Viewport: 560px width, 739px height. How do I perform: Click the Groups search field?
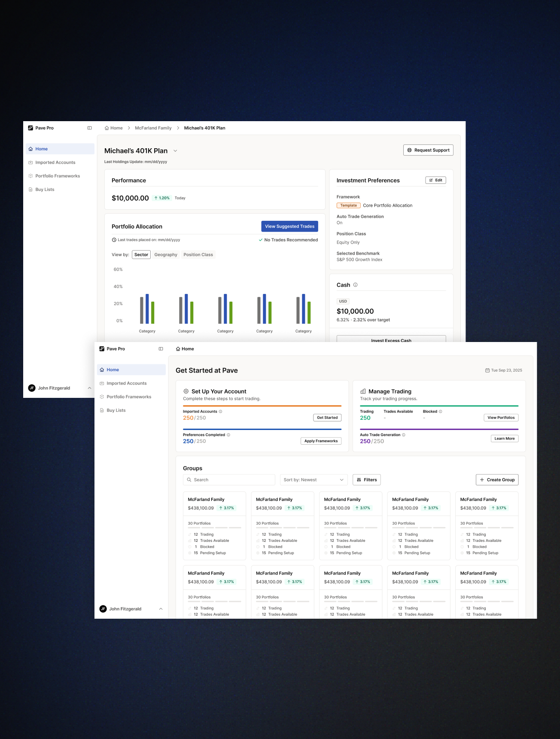pyautogui.click(x=229, y=480)
